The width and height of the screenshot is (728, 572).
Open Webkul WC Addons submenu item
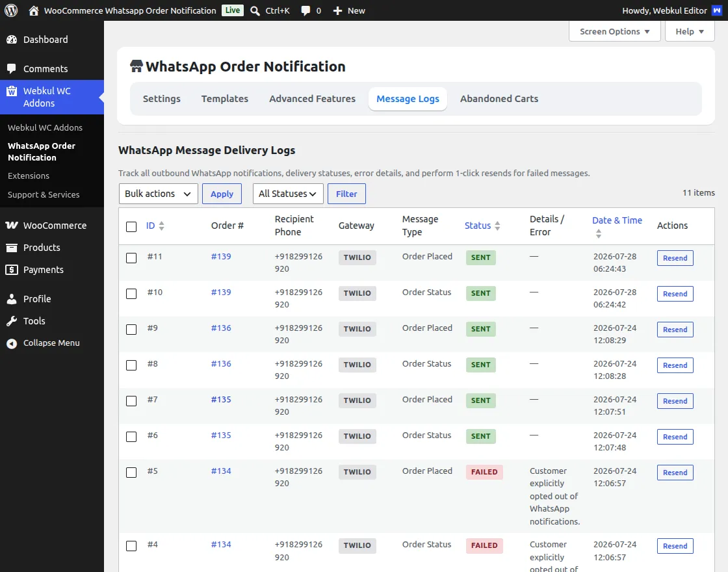tap(45, 127)
